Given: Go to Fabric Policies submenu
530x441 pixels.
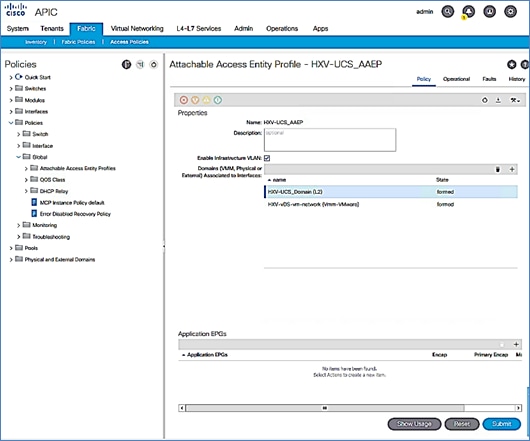Looking at the screenshot, I should pos(78,42).
